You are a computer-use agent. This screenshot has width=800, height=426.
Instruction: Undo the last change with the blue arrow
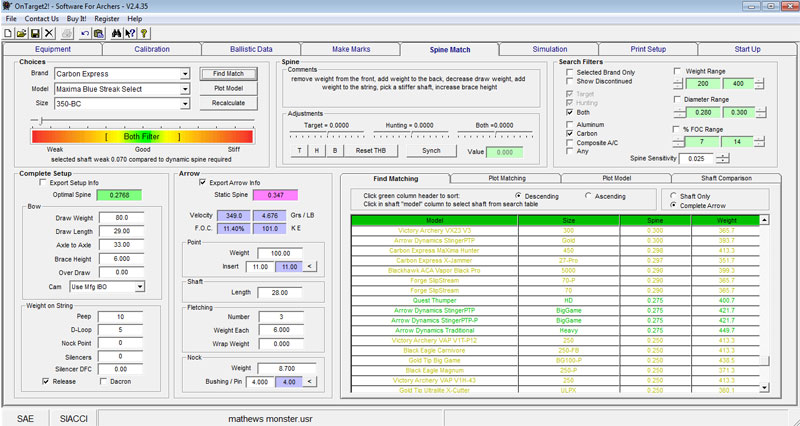coord(85,34)
